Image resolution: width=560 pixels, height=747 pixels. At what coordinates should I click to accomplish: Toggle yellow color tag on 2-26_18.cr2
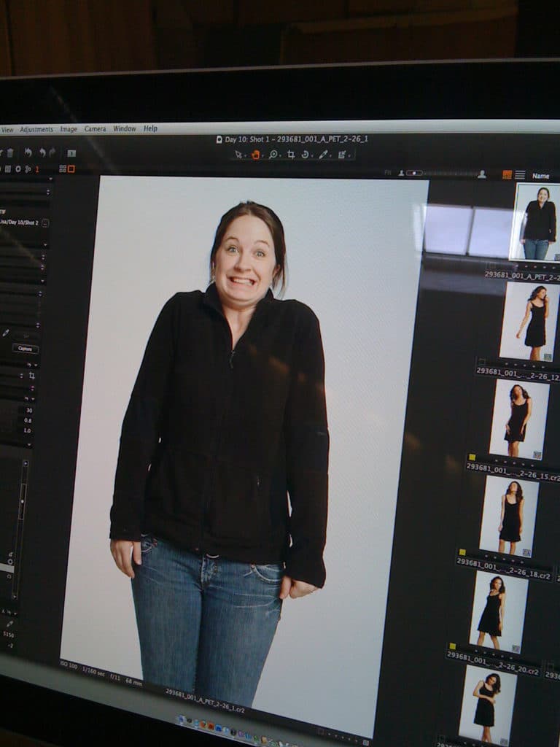pos(462,552)
